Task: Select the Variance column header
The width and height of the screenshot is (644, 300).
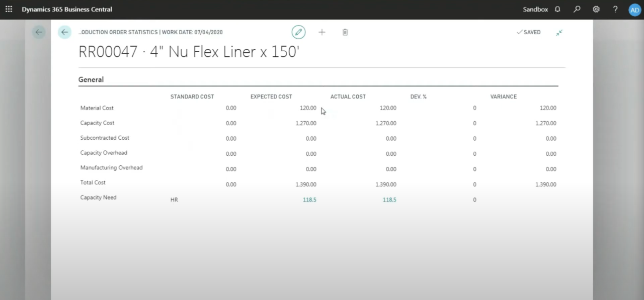Action: pyautogui.click(x=504, y=96)
